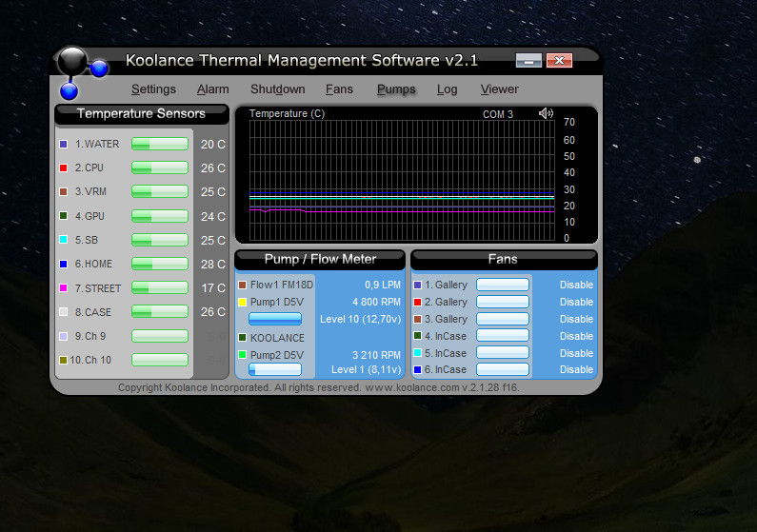Open the Shutdown menu
This screenshot has height=532, width=757.
click(x=278, y=89)
